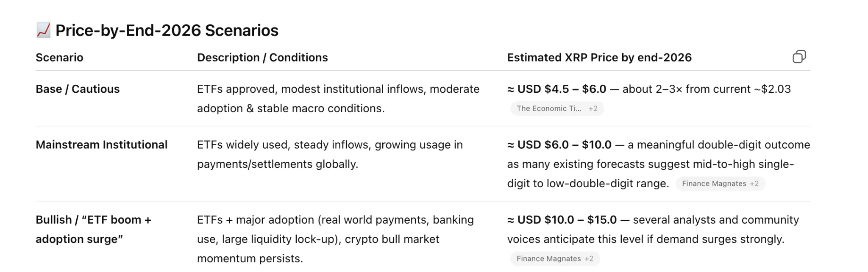Click the citation pill below the Base scenario price
This screenshot has height=272, width=868.
[556, 108]
